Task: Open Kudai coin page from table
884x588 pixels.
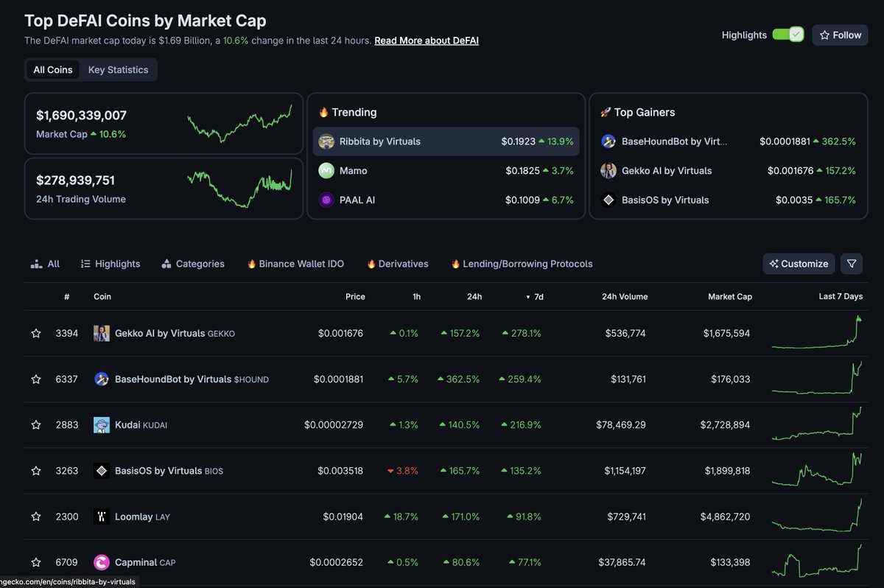Action: tap(141, 425)
